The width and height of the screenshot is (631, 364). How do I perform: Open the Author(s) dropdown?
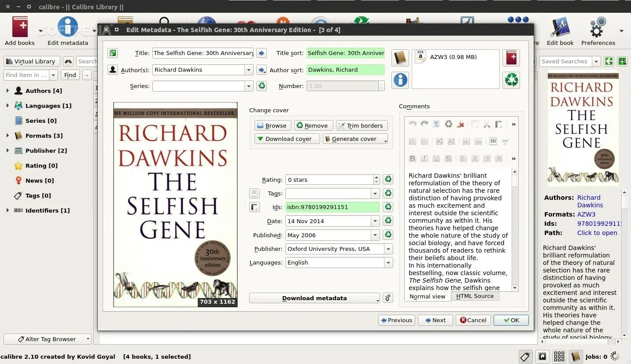click(249, 70)
